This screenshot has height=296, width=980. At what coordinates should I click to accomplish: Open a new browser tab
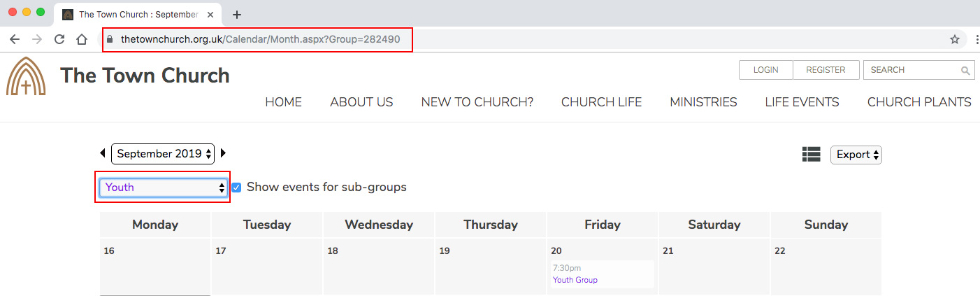[237, 15]
